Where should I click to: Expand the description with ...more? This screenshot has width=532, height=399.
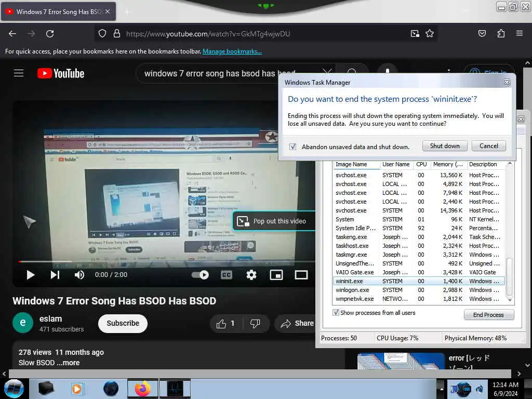[68, 363]
